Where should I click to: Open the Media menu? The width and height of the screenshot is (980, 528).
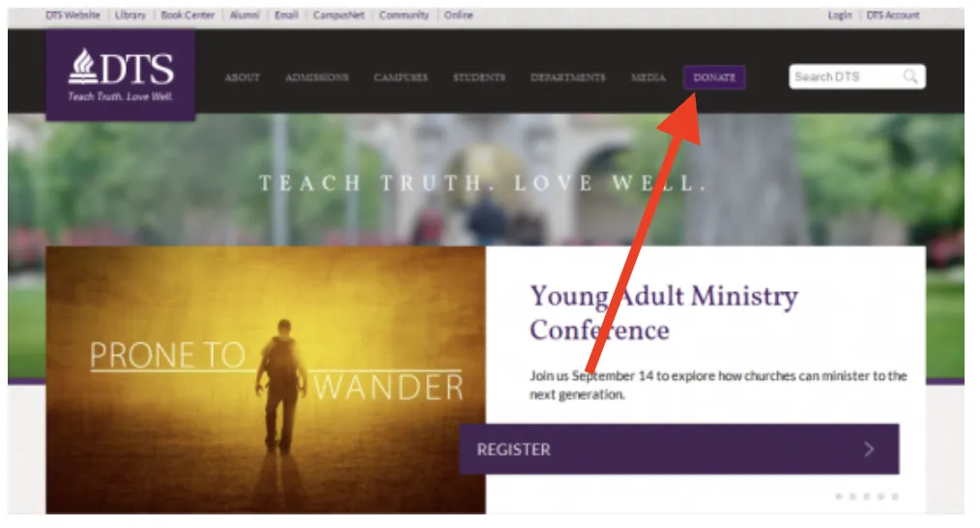649,77
